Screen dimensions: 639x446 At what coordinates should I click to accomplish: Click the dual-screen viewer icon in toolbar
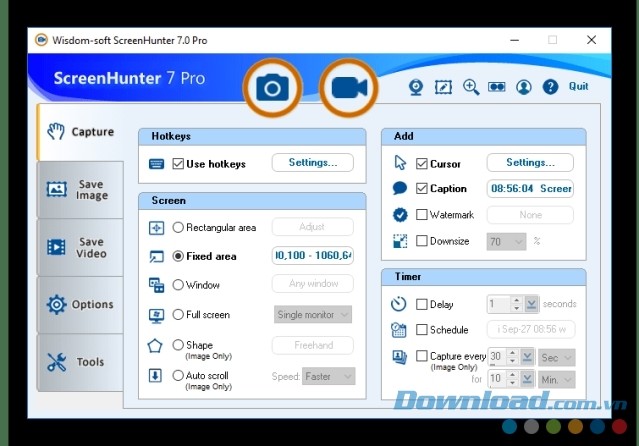(x=497, y=87)
